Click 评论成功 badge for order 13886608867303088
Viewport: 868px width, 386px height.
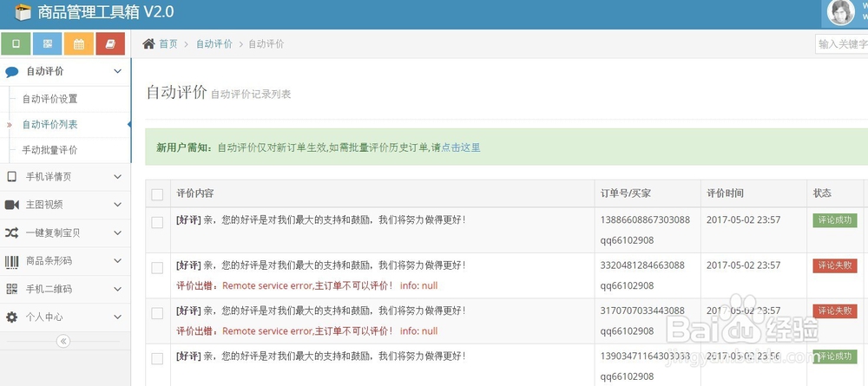tap(835, 220)
